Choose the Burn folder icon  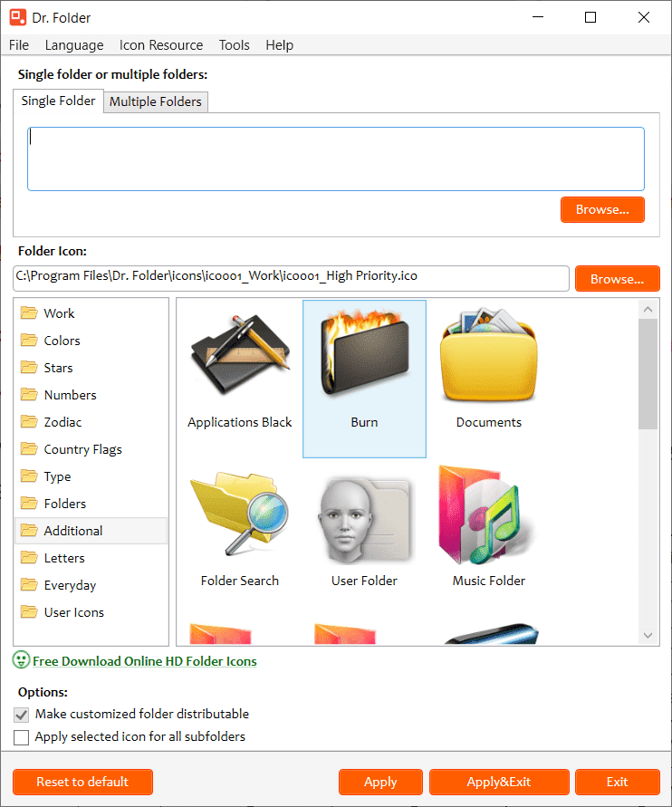click(x=364, y=355)
